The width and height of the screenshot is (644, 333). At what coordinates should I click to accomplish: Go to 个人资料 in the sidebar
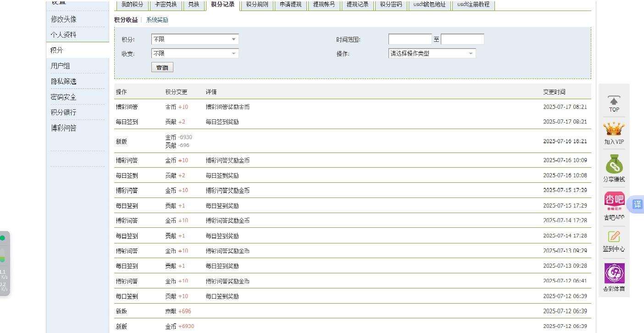pos(64,35)
